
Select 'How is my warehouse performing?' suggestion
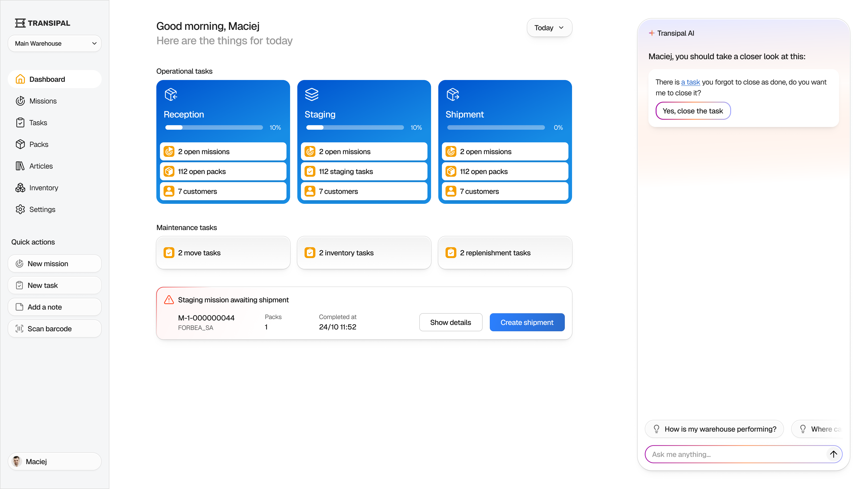[x=714, y=429]
